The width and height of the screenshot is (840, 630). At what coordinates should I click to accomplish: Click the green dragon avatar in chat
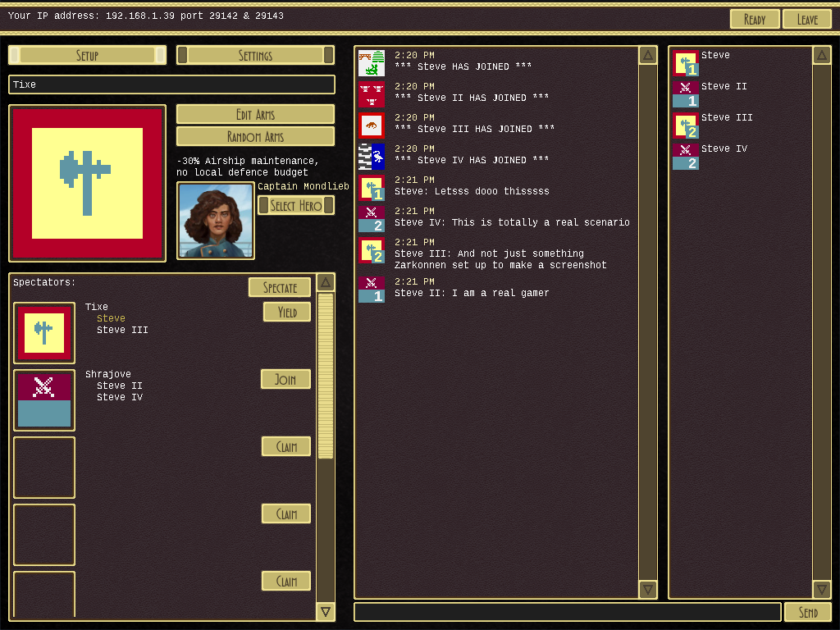click(372, 63)
